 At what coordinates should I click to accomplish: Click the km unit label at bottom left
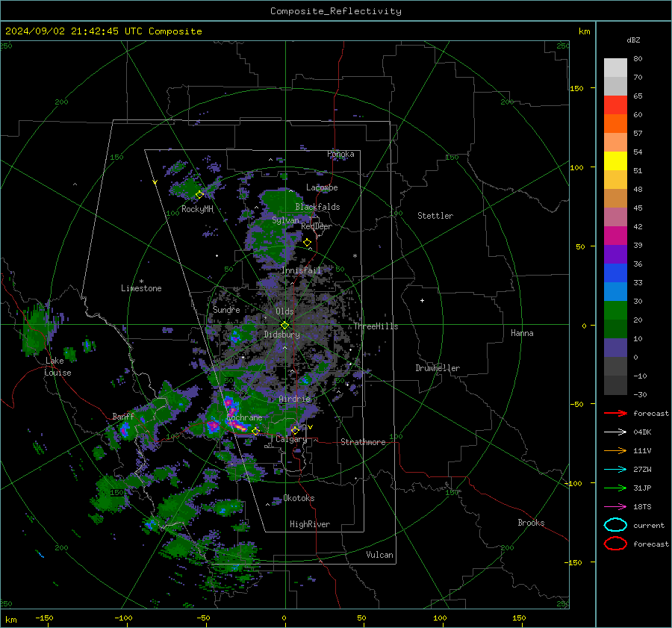pos(11,620)
